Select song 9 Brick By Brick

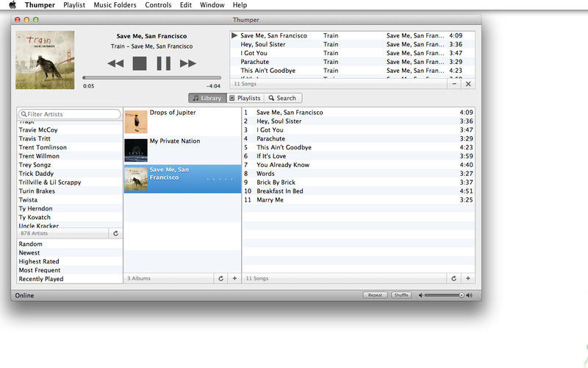point(359,182)
